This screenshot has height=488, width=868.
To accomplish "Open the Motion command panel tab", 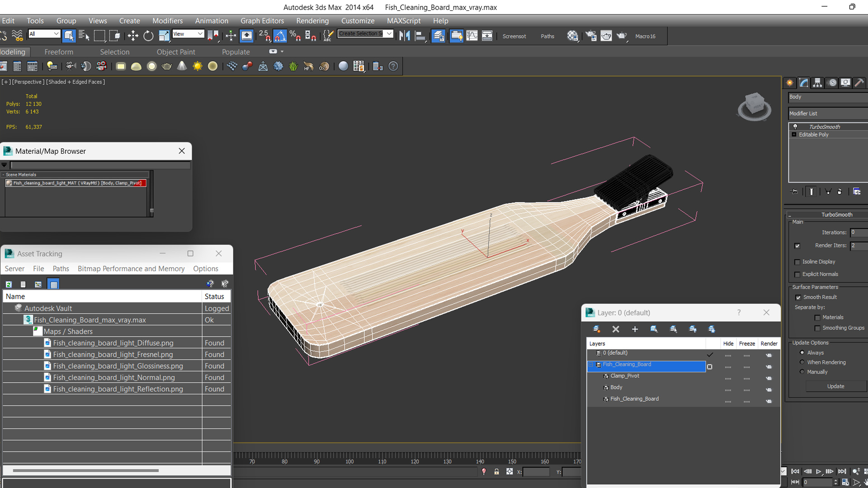I will pyautogui.click(x=832, y=83).
